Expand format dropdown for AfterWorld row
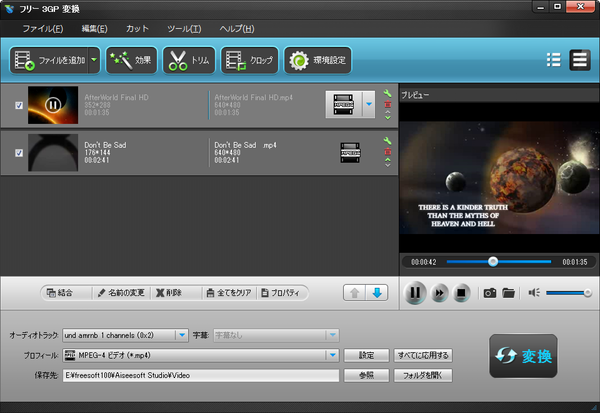600x413 pixels. coord(369,104)
